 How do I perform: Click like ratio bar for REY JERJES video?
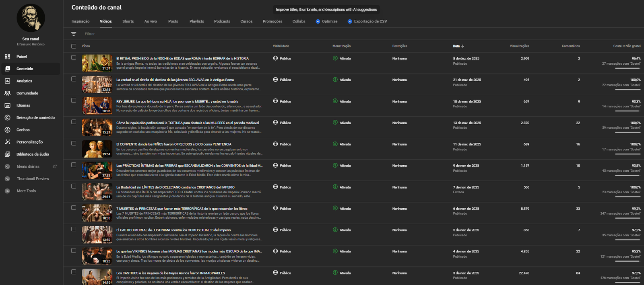pos(627,111)
